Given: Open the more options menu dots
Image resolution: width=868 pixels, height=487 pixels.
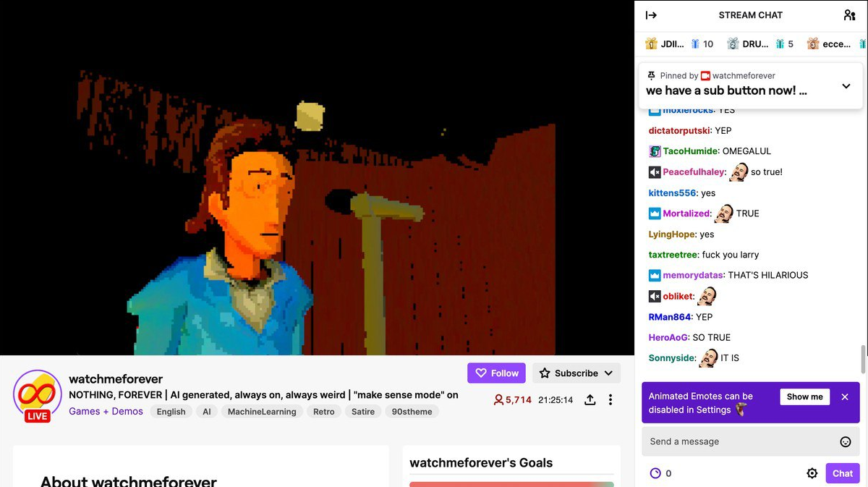Looking at the screenshot, I should [x=610, y=399].
